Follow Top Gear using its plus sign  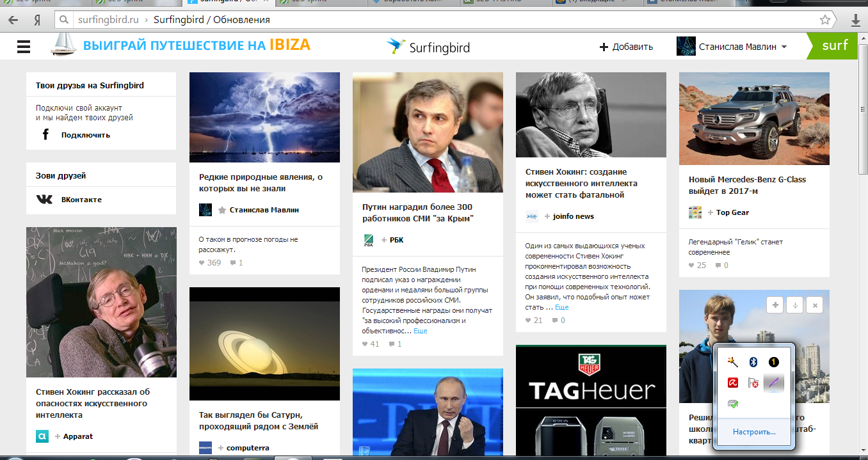point(711,212)
